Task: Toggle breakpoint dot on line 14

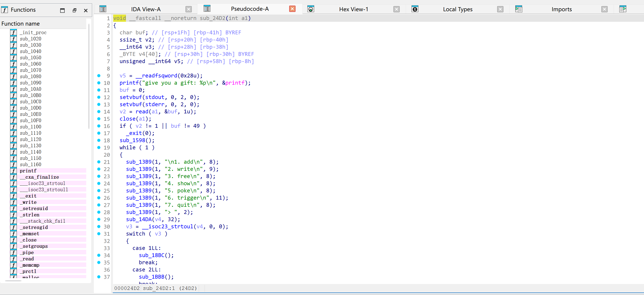Action: click(99, 112)
